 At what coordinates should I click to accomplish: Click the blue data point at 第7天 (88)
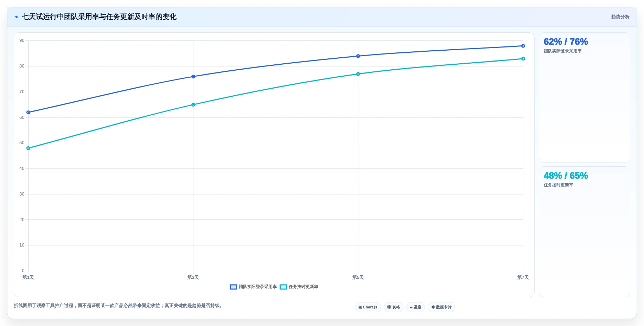[x=523, y=46]
